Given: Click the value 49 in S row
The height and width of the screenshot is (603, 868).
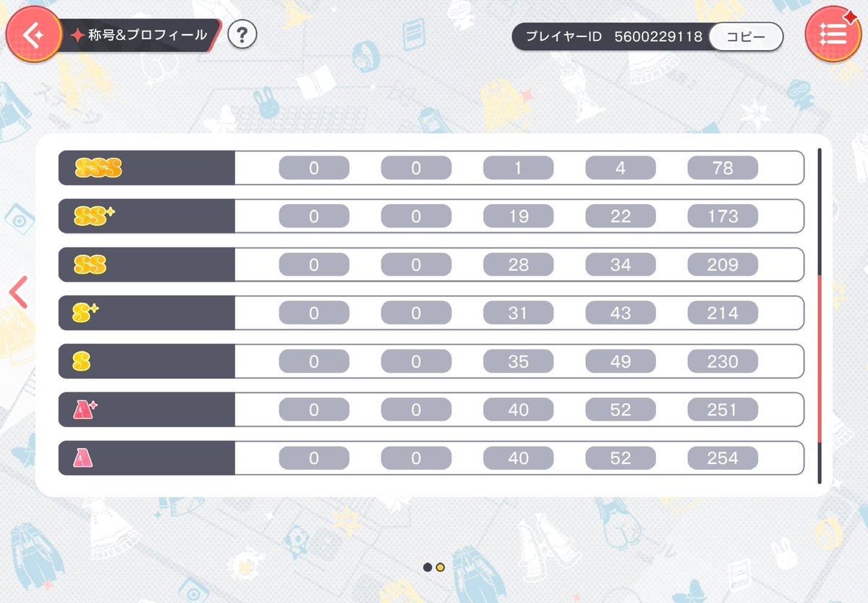Looking at the screenshot, I should 621,361.
